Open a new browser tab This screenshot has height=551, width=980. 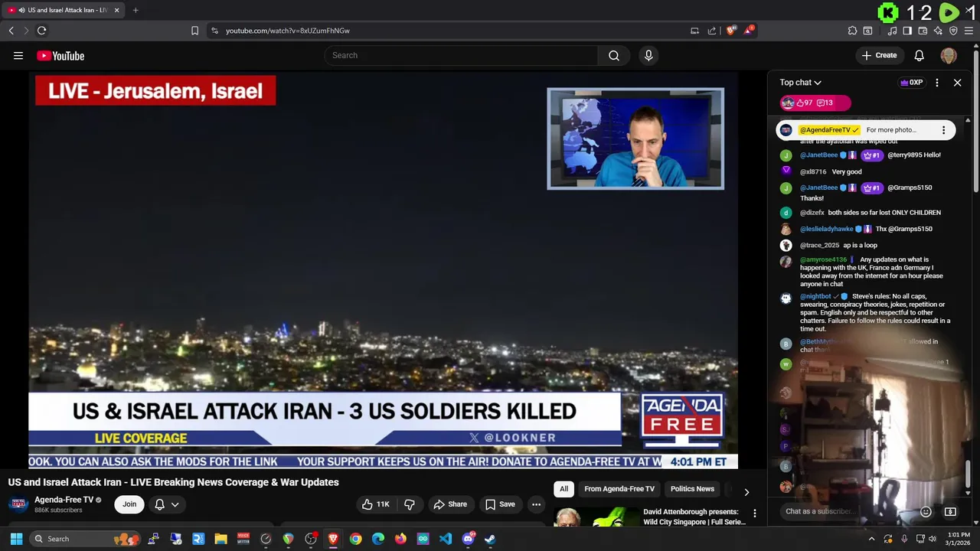136,10
